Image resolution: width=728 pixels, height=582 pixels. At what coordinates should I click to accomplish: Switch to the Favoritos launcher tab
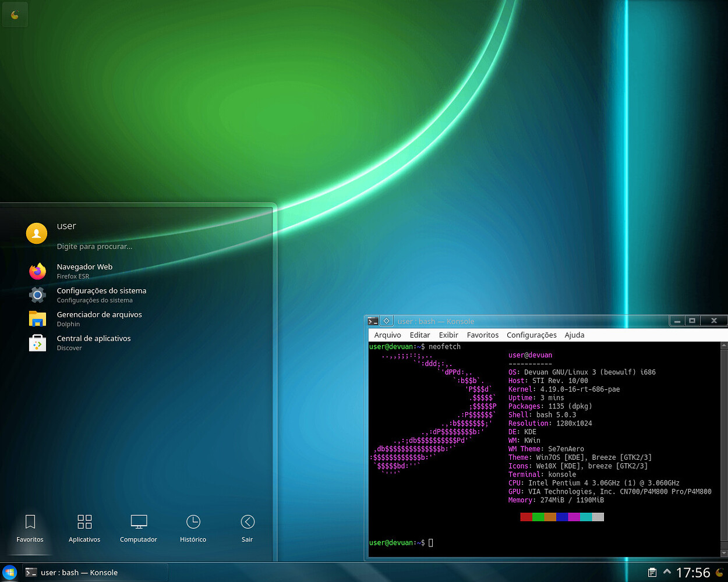pos(30,528)
